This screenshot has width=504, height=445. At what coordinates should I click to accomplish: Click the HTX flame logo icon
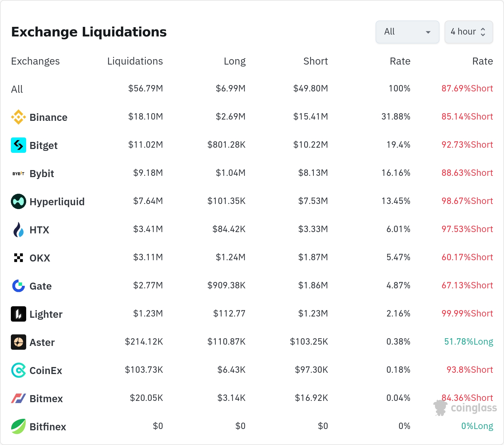pyautogui.click(x=19, y=230)
